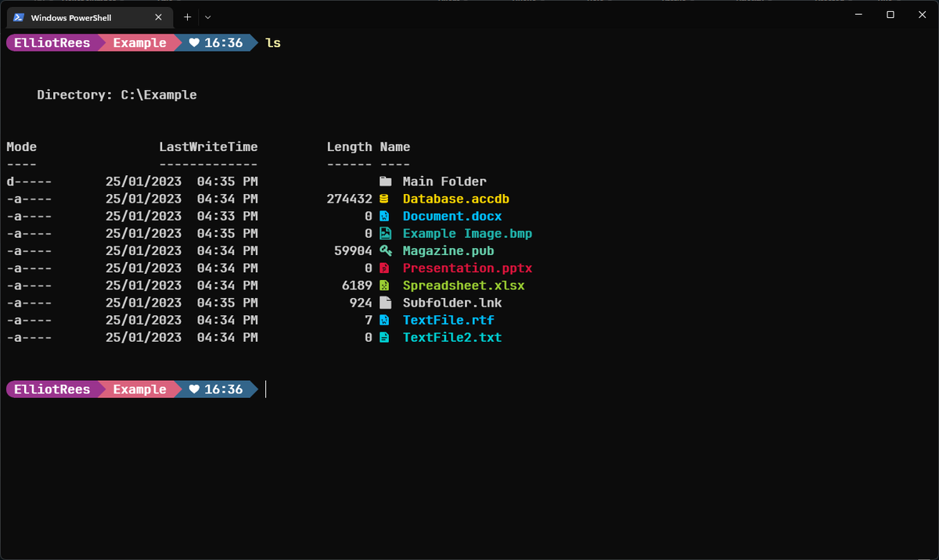
Task: Click the file icon beside Subfolder.lnk
Action: point(384,303)
